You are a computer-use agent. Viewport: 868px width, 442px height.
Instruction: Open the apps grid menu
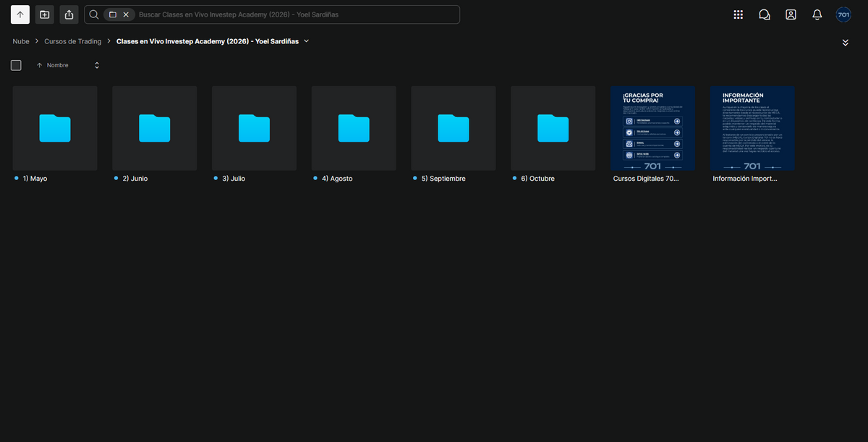pos(738,14)
